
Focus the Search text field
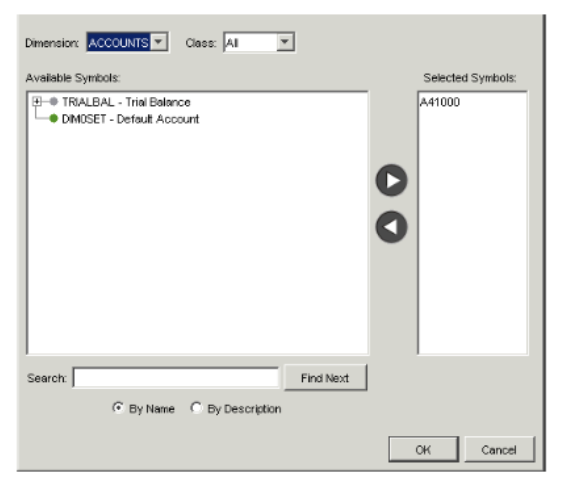(x=176, y=378)
